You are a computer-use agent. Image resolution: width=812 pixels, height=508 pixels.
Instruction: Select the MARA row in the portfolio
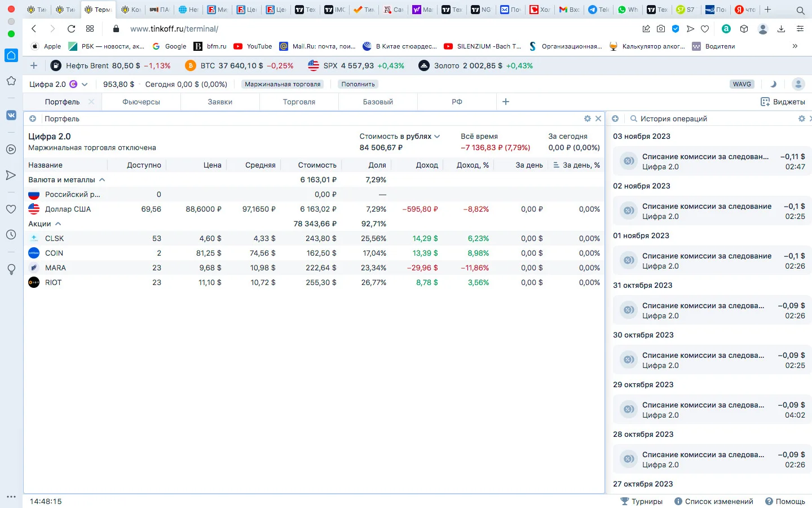314,268
